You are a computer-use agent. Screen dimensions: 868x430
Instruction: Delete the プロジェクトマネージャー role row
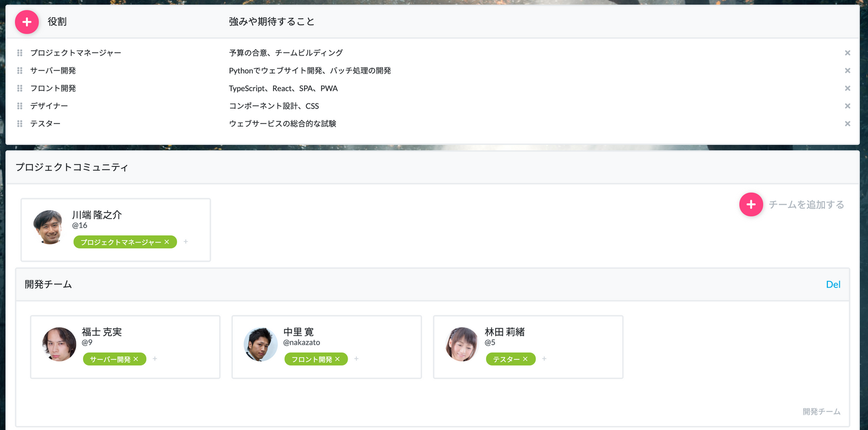(x=847, y=53)
